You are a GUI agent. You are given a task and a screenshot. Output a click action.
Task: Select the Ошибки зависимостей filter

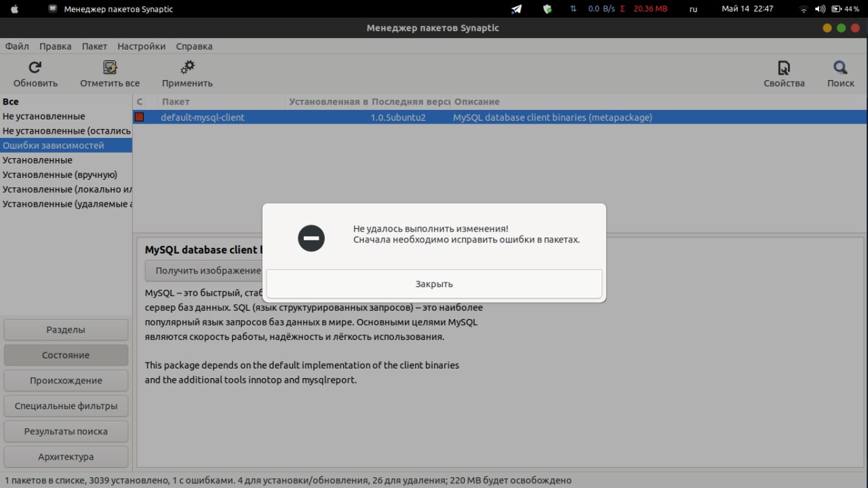click(x=66, y=145)
